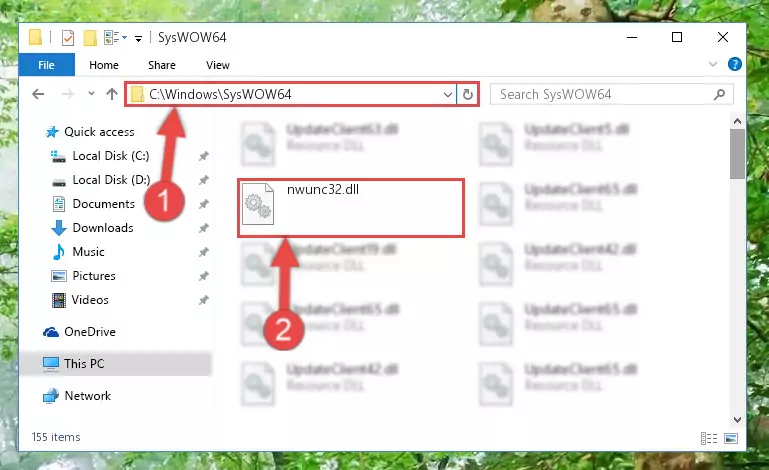Click the search magnifier icon
The image size is (769, 470).
click(719, 94)
